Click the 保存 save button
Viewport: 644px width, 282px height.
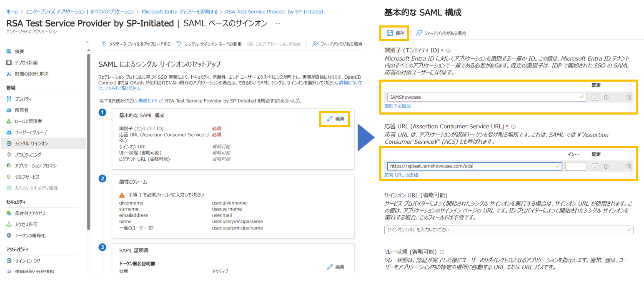(x=395, y=33)
